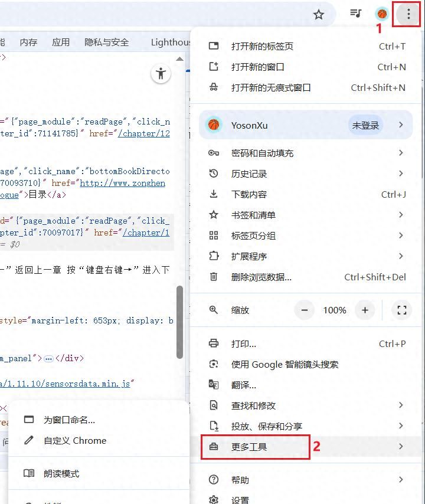Click the new window icon in menu
425x504 pixels.
(x=214, y=67)
